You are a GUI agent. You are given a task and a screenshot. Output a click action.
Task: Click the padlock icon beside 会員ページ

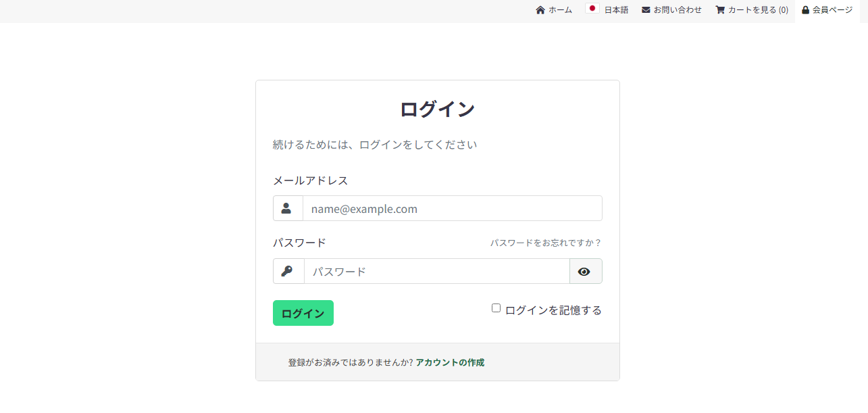tap(805, 10)
